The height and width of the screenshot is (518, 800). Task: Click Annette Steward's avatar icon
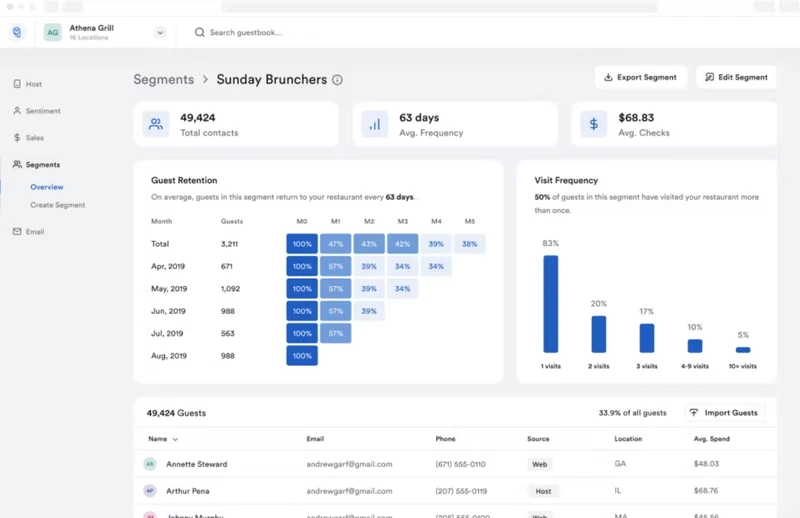[149, 464]
